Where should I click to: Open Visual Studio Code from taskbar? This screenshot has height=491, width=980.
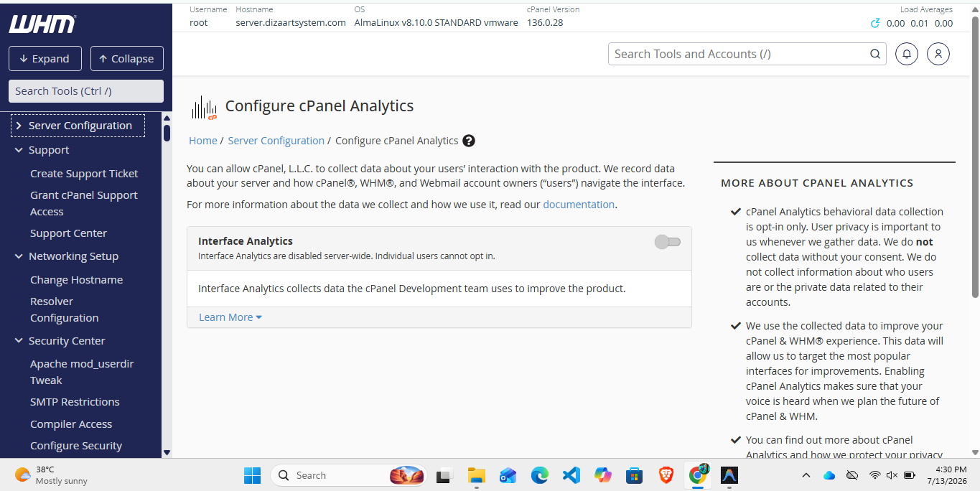tap(571, 475)
